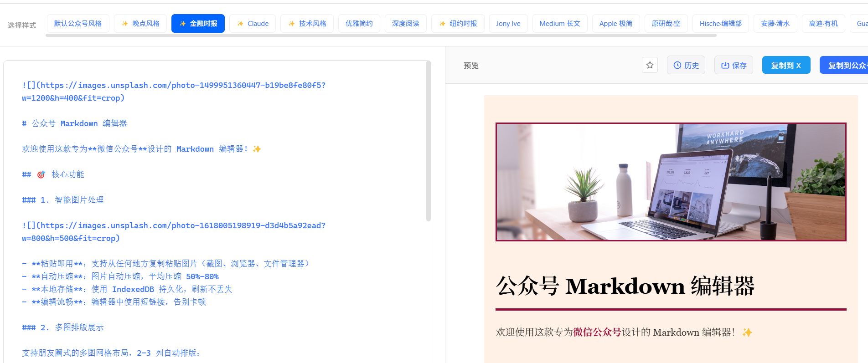Click the editor vertical scrollbar

428,141
